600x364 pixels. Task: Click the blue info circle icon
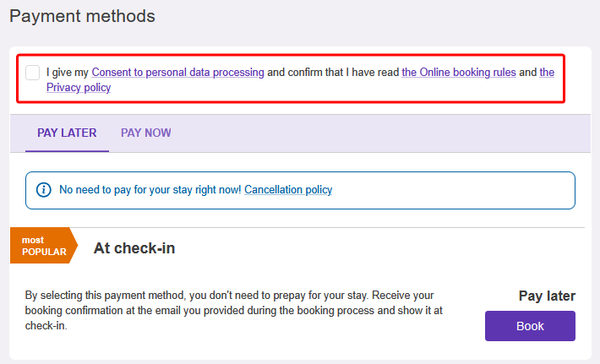click(x=44, y=190)
